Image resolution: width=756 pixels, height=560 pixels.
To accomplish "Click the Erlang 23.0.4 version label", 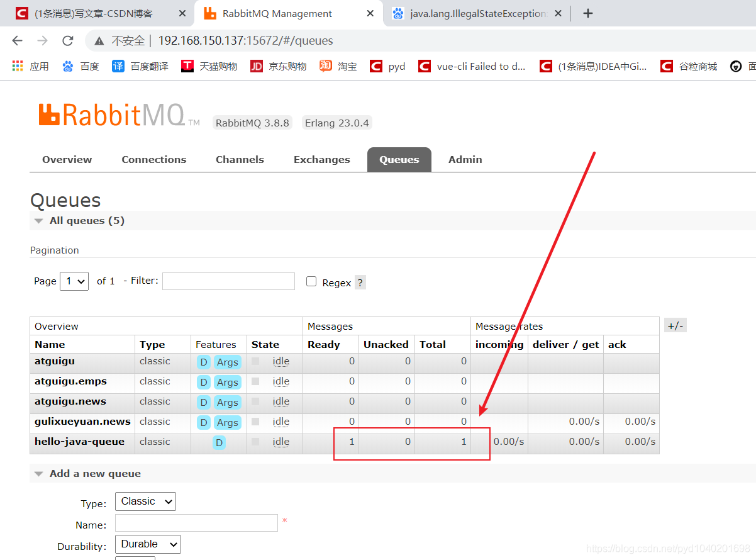I will click(x=336, y=123).
